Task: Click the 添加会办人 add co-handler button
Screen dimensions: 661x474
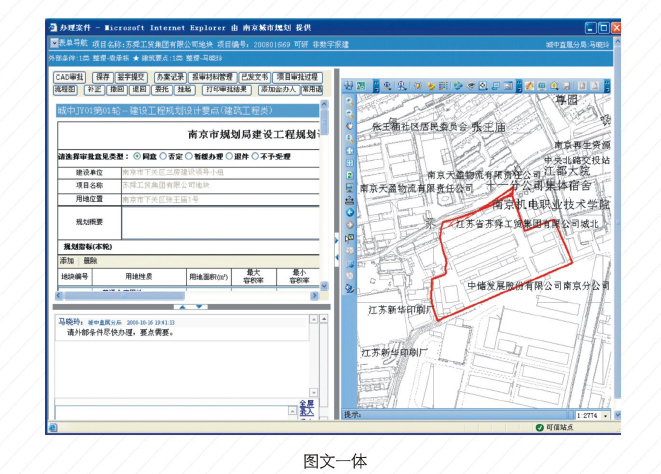Action: coord(279,89)
